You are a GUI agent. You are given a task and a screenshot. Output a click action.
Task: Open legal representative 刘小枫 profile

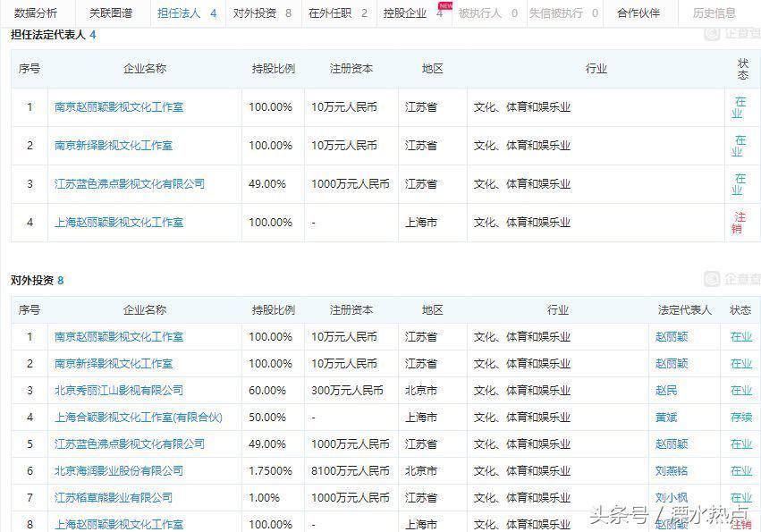[672, 497]
